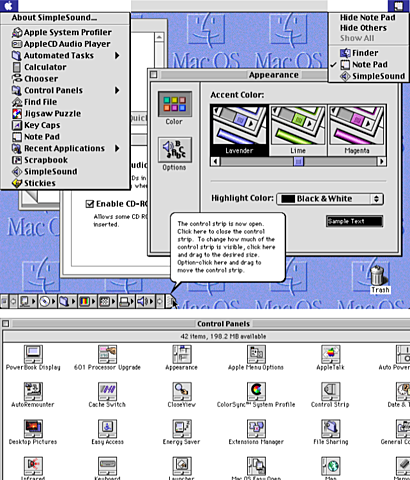
Task: Choose About SimpleSound from the Apple menu
Action: 65,18
